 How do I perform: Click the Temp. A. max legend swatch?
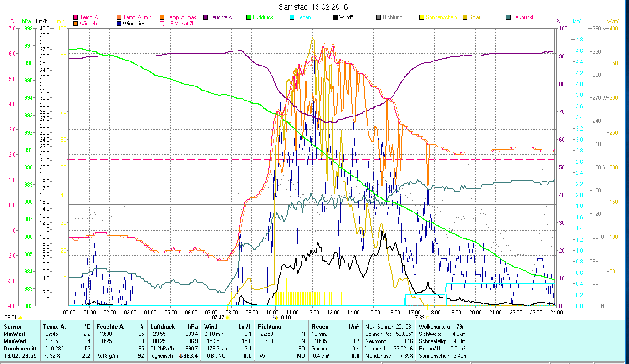[162, 18]
